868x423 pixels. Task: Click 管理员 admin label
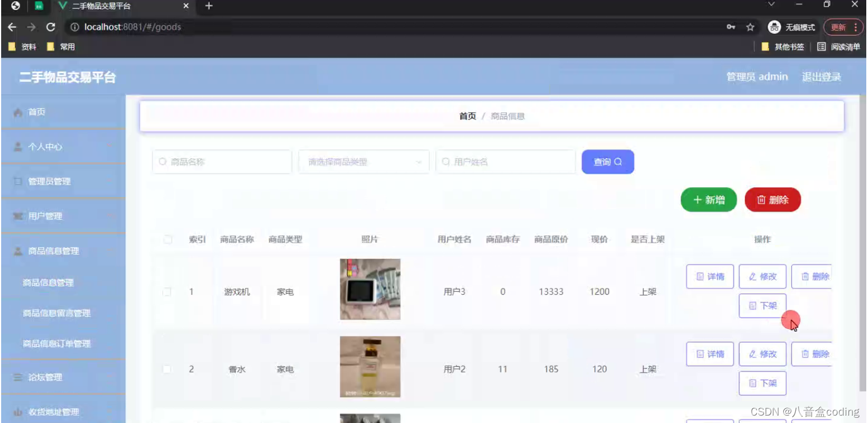757,77
